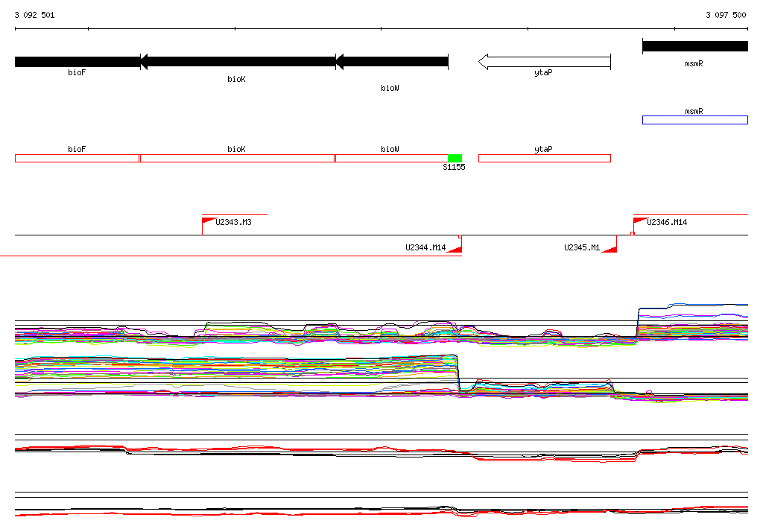Click the U2346.M14 label

[x=667, y=222]
